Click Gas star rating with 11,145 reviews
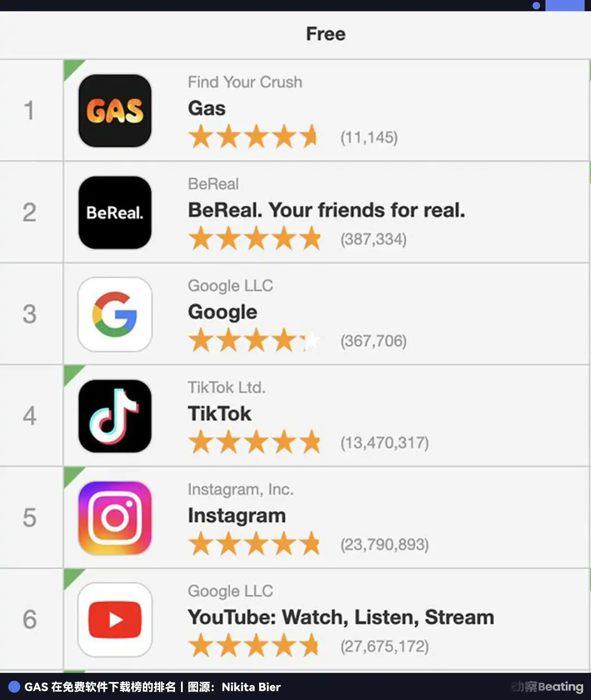Screen dimensions: 591x700 [253, 138]
